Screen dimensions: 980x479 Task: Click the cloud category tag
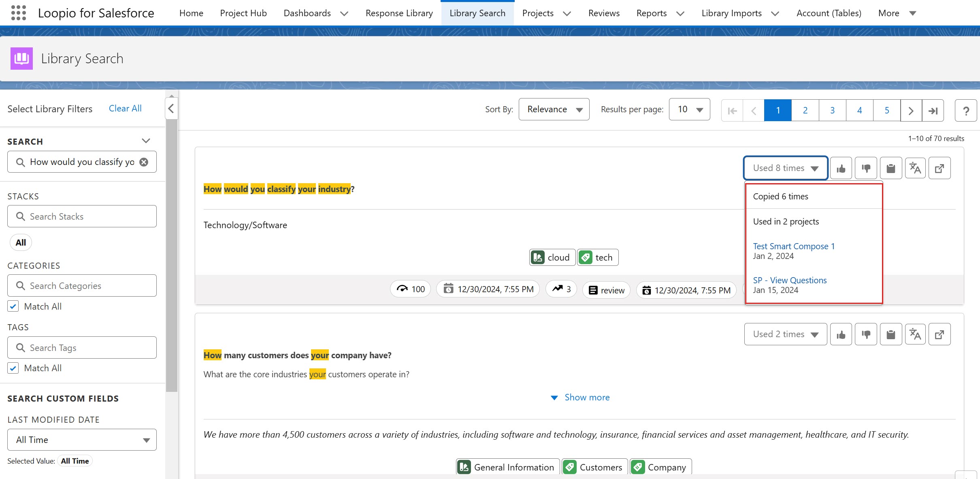[x=552, y=257]
